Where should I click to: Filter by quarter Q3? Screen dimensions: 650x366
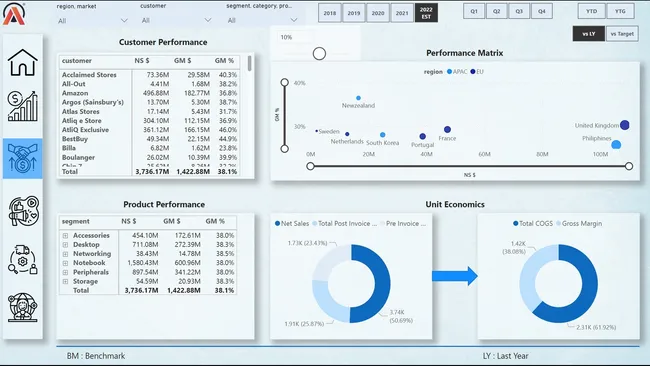click(x=519, y=11)
